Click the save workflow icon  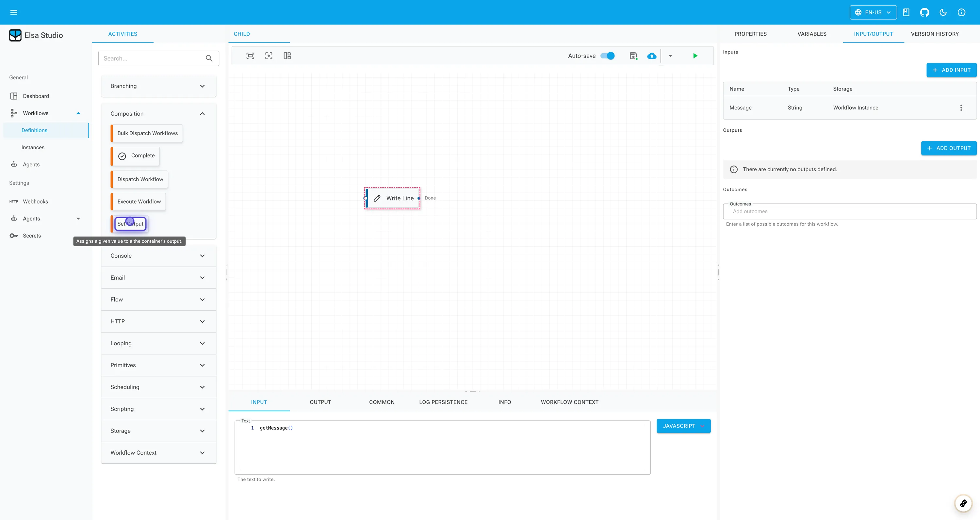coord(633,56)
